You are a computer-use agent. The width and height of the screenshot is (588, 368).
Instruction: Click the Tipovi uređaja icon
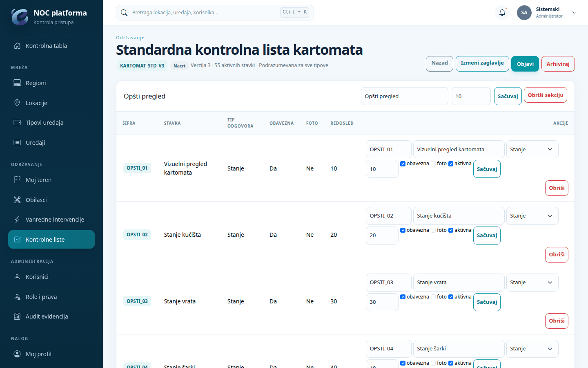(17, 123)
